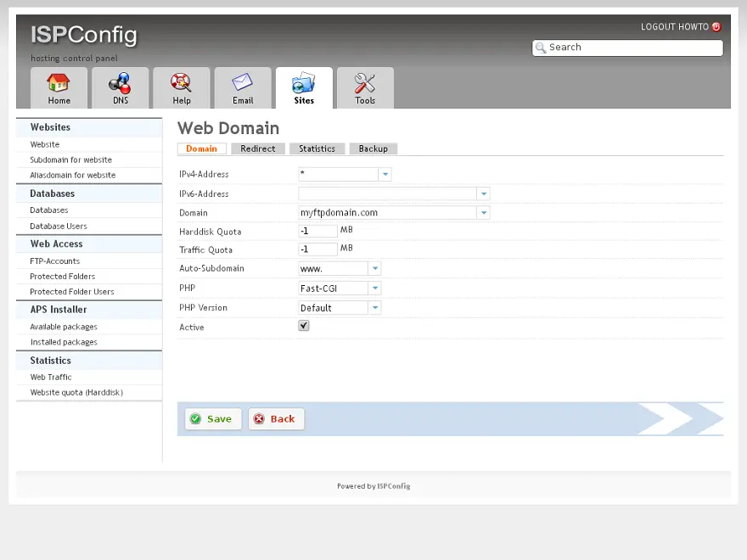Image resolution: width=747 pixels, height=560 pixels.
Task: Open Available packages link
Action: [x=64, y=328]
